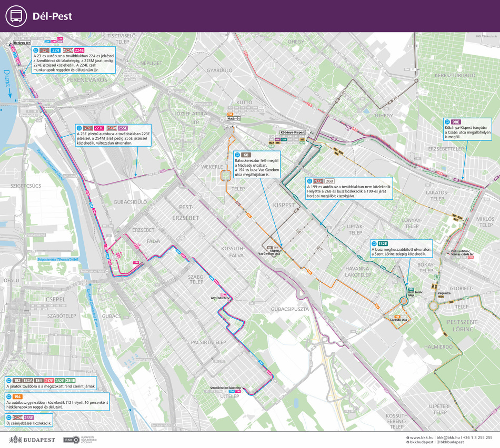Click the 'Vas Gereben utca' stop label
The width and height of the screenshot is (500, 448).
tap(269, 254)
